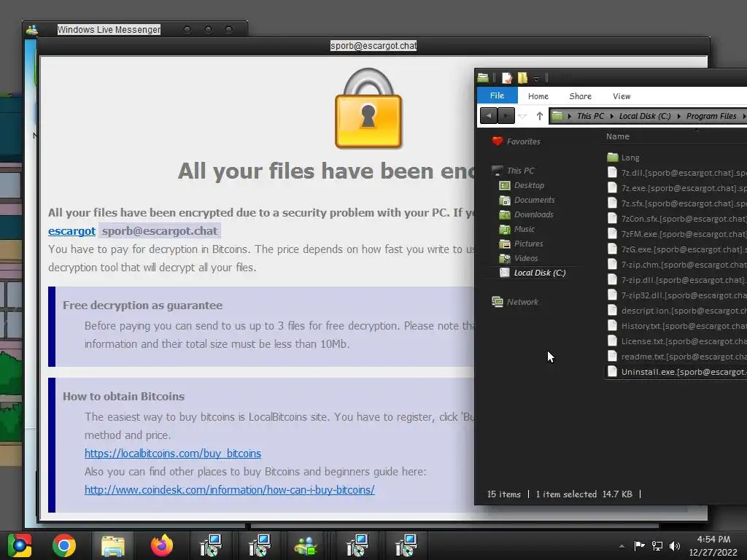Open the localbitcoins.com buy_bitcoins link
Screen dimensions: 747x560
tap(173, 454)
